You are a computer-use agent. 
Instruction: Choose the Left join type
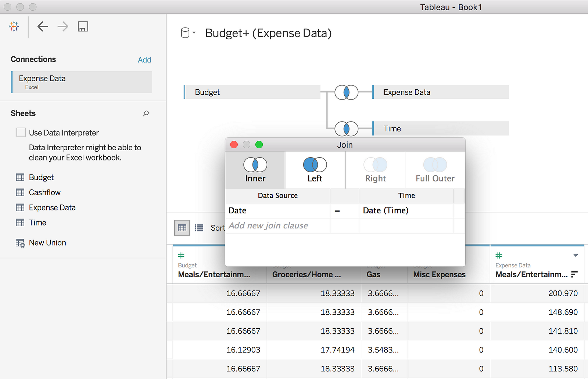[315, 170]
